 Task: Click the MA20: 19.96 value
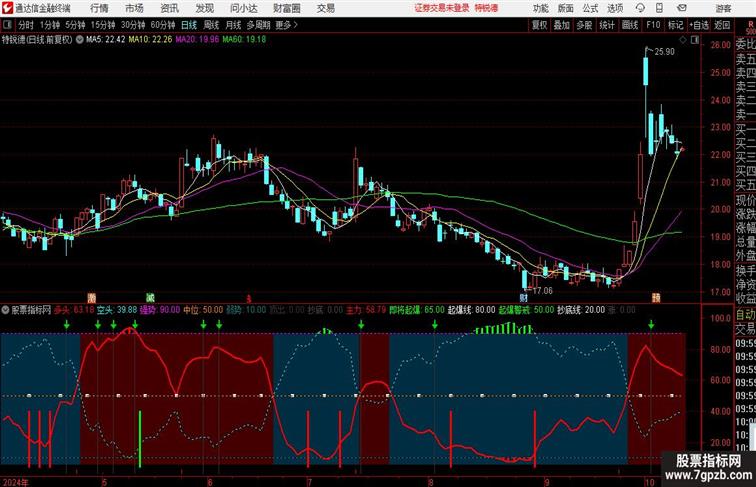pyautogui.click(x=197, y=40)
